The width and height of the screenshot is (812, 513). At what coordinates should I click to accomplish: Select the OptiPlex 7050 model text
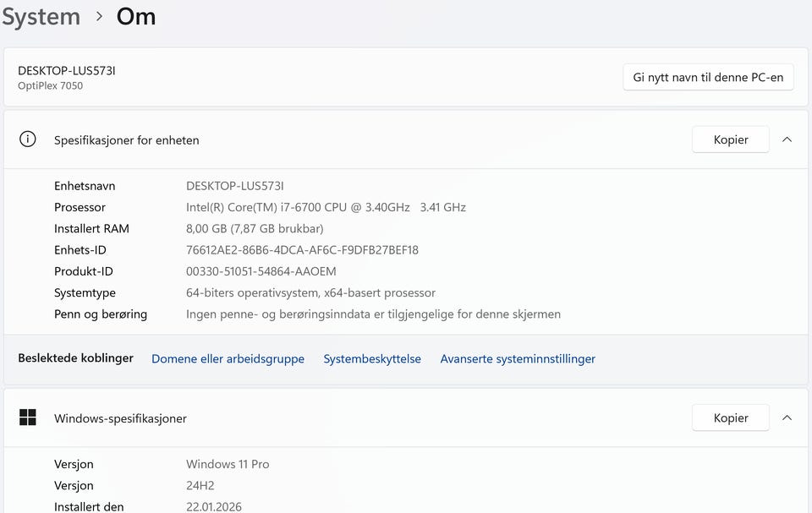tap(50, 86)
